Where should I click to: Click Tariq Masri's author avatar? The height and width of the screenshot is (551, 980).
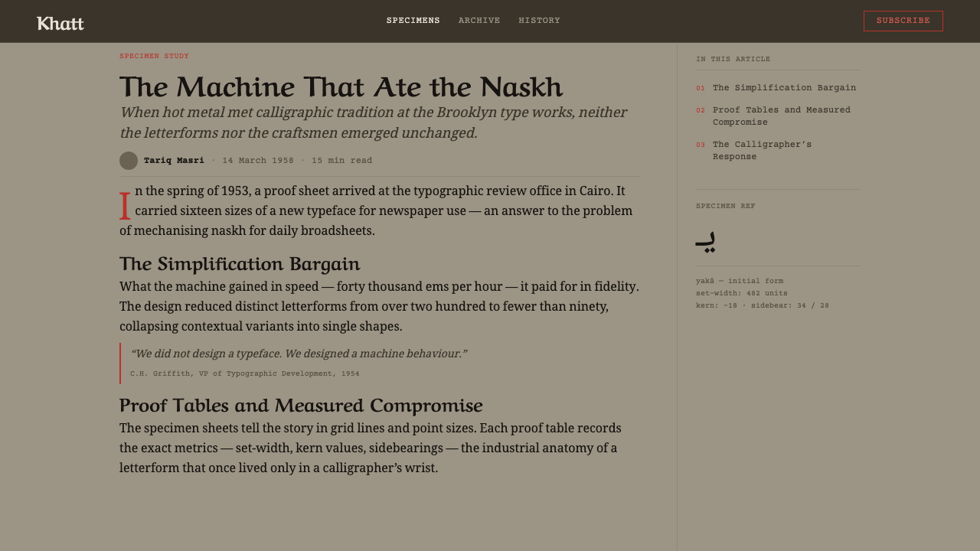click(129, 161)
